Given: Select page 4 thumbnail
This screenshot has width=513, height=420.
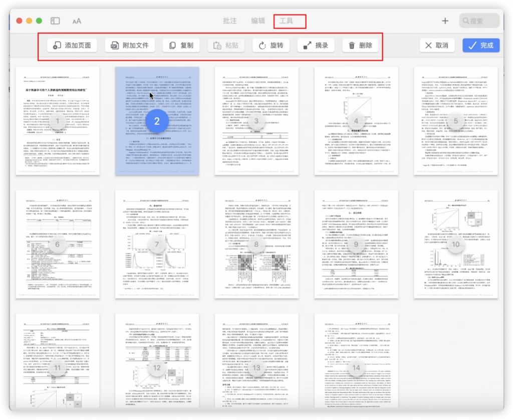Looking at the screenshot, I should tap(356, 121).
